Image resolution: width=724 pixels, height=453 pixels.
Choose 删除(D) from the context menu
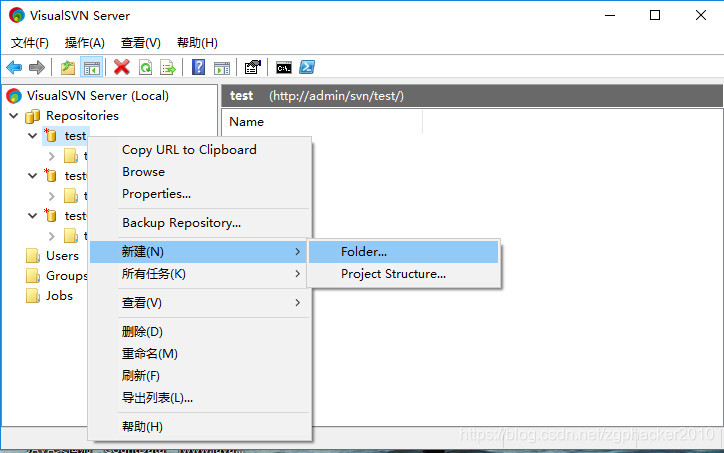200,332
